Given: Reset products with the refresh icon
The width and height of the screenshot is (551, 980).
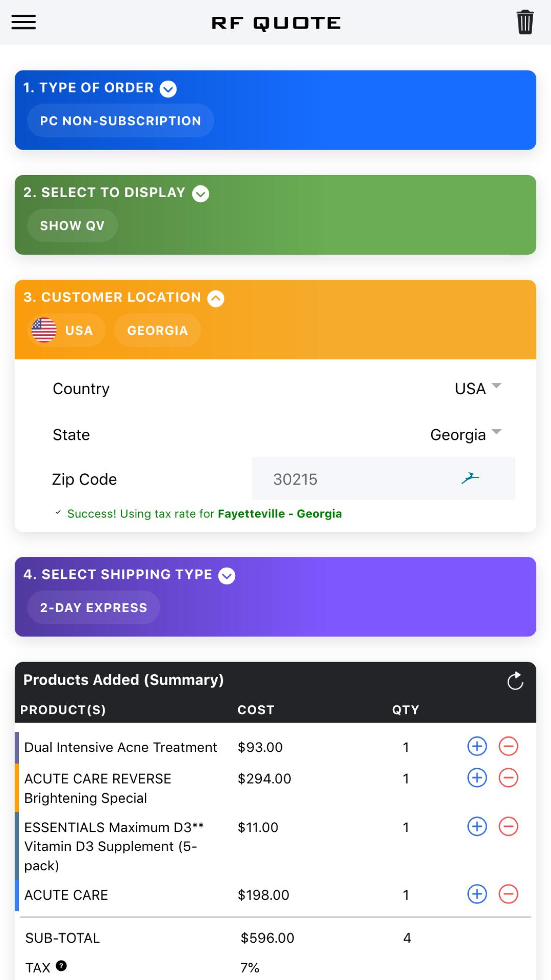Looking at the screenshot, I should coord(515,680).
